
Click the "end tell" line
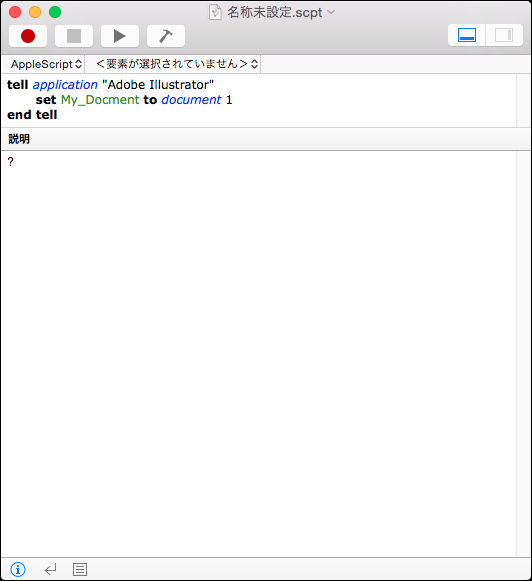pos(32,115)
